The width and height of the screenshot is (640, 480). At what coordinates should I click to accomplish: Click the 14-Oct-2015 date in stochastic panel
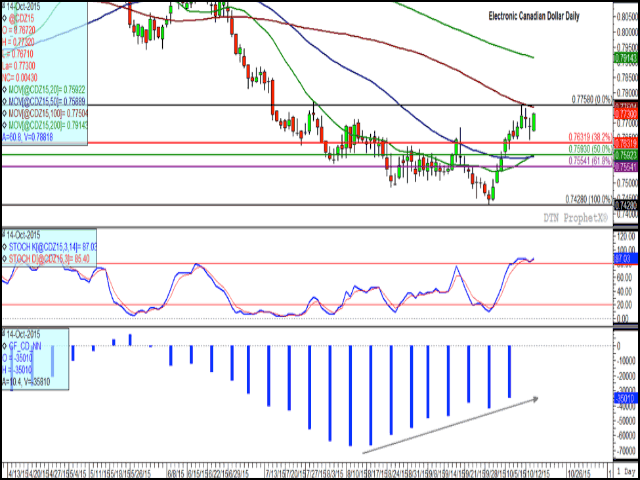point(23,235)
